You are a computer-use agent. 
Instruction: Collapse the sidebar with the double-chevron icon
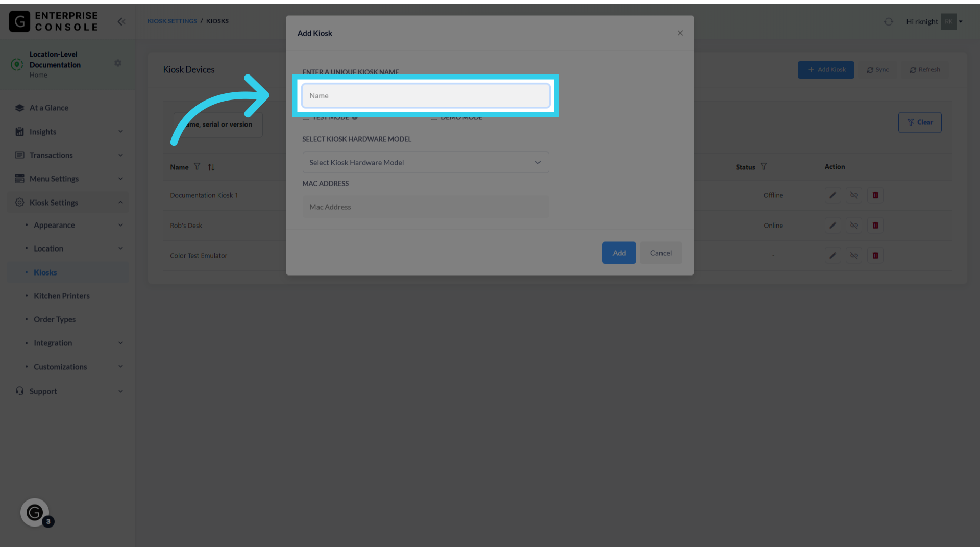click(x=121, y=21)
